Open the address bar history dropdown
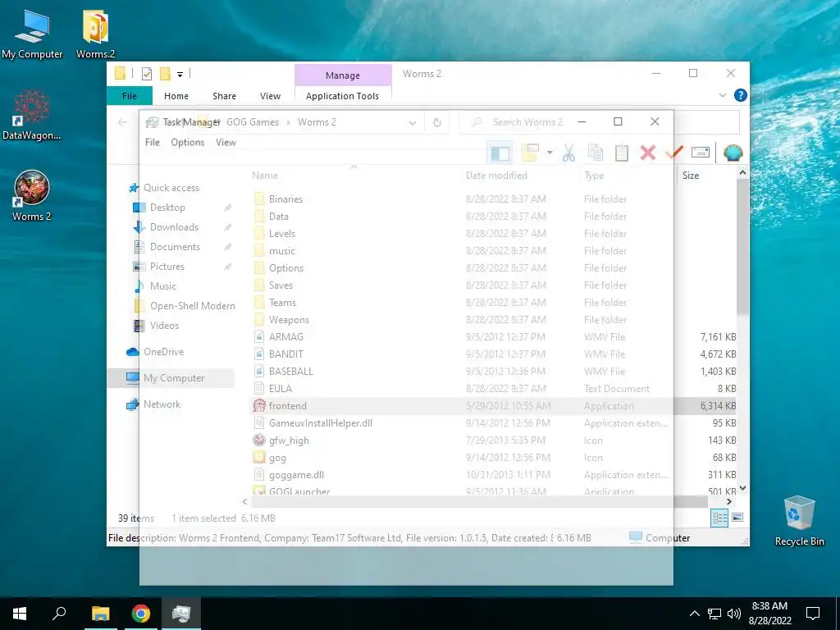Screen dimensions: 840x630 tap(413, 123)
